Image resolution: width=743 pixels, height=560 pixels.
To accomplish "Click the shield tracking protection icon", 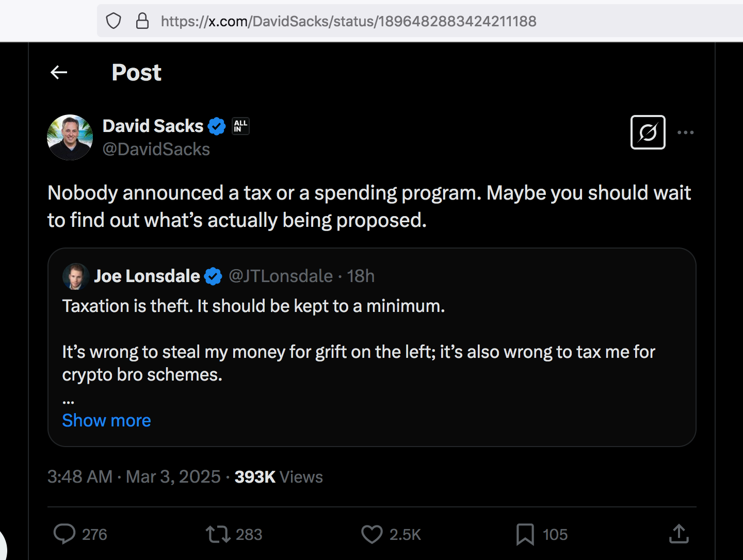I will [114, 21].
